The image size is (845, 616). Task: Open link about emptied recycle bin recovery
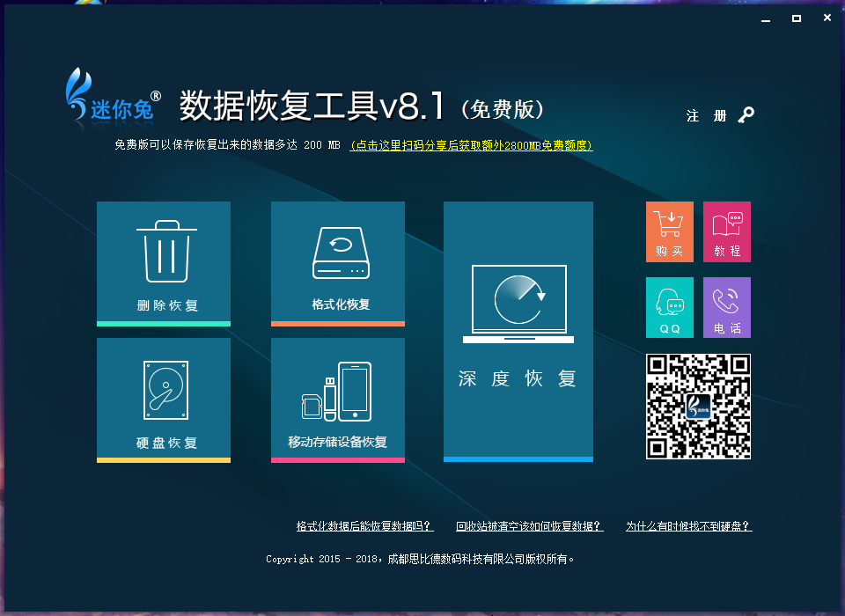[529, 526]
